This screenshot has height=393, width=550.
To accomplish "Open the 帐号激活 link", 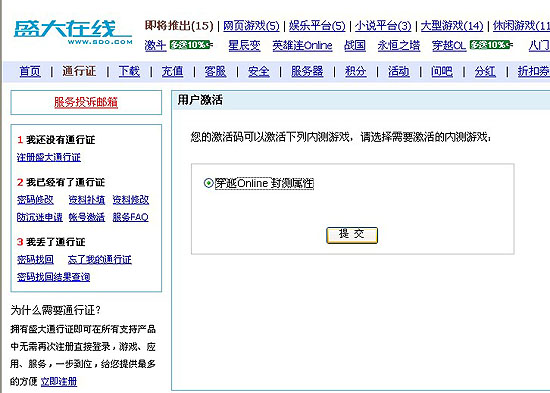I will click(87, 217).
